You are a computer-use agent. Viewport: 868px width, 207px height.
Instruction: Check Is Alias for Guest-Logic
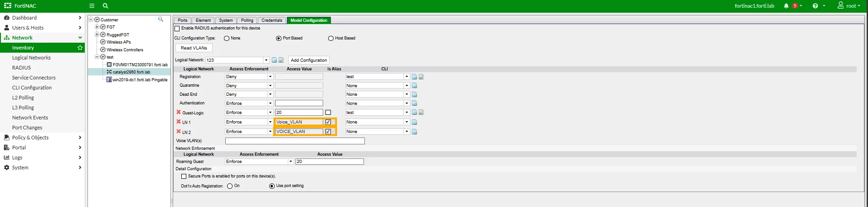(328, 112)
